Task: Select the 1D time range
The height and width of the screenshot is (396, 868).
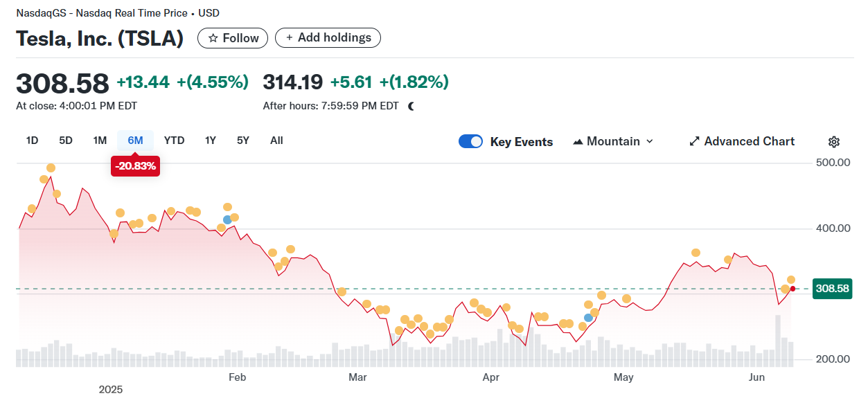Action: pos(32,141)
